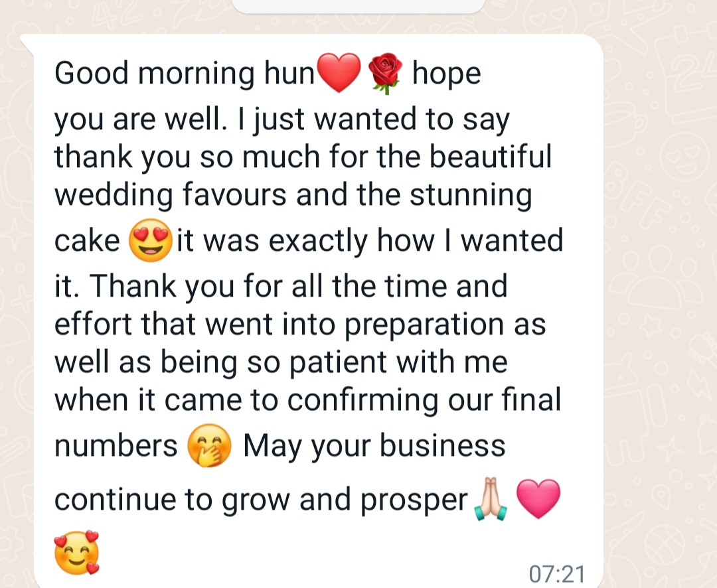The width and height of the screenshot is (717, 588).
Task: Click the phrase confirming our final
Action: [424, 401]
